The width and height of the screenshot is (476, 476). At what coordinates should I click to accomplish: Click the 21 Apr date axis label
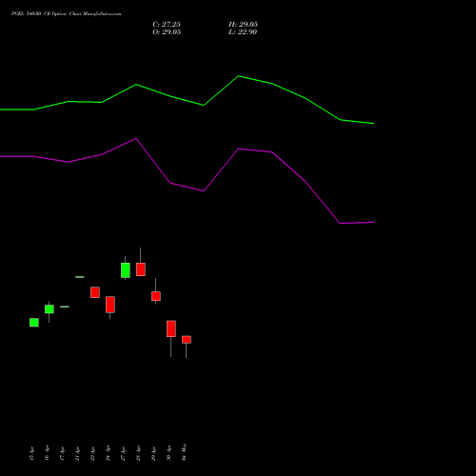pyautogui.click(x=77, y=453)
